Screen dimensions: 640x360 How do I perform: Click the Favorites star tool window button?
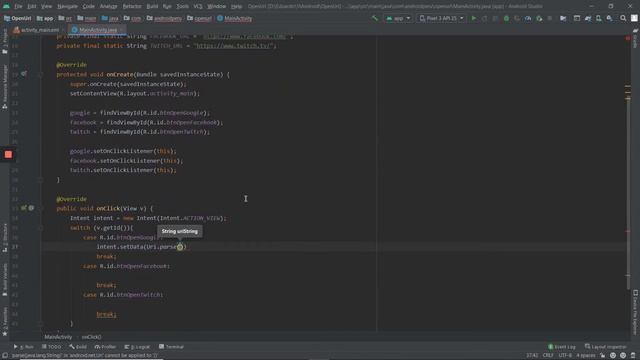coord(5,322)
